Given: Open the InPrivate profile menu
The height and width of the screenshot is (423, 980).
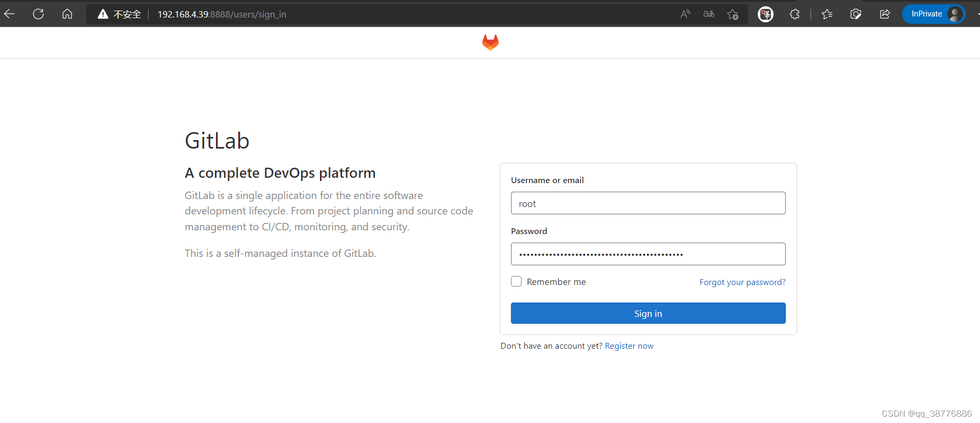Looking at the screenshot, I should click(x=933, y=14).
